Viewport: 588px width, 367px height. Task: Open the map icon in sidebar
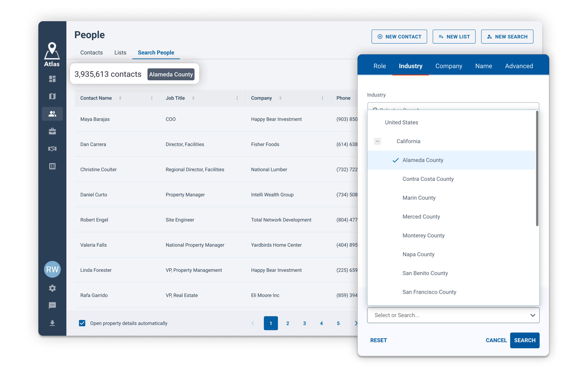coord(52,96)
